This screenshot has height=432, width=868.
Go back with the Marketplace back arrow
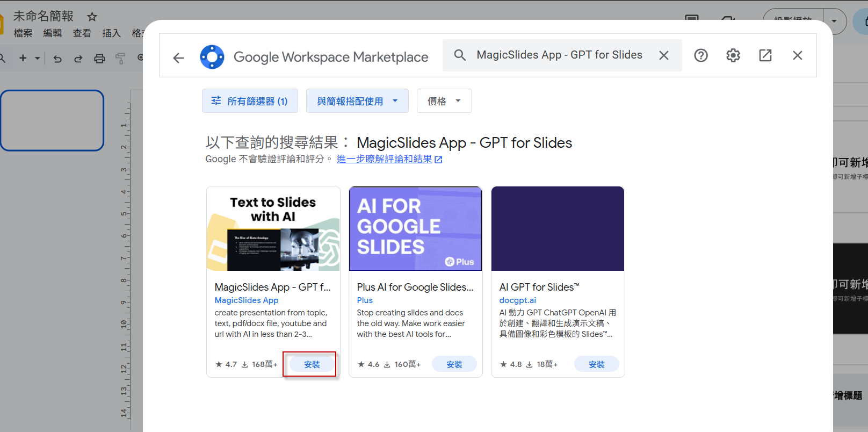pyautogui.click(x=178, y=57)
